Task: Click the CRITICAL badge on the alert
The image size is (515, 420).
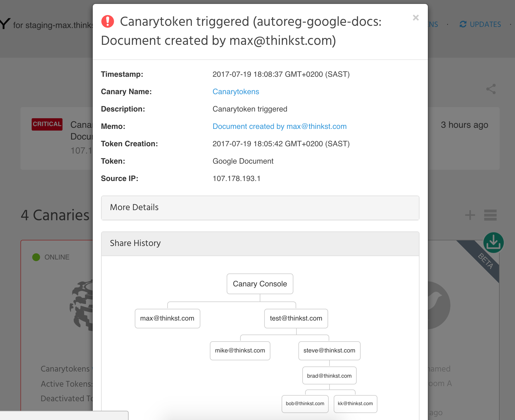Action: click(x=47, y=124)
